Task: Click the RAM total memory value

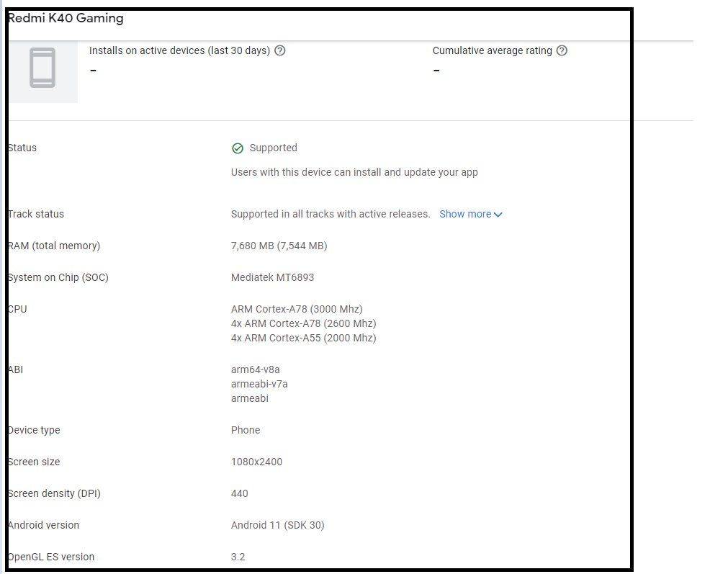Action: click(279, 246)
